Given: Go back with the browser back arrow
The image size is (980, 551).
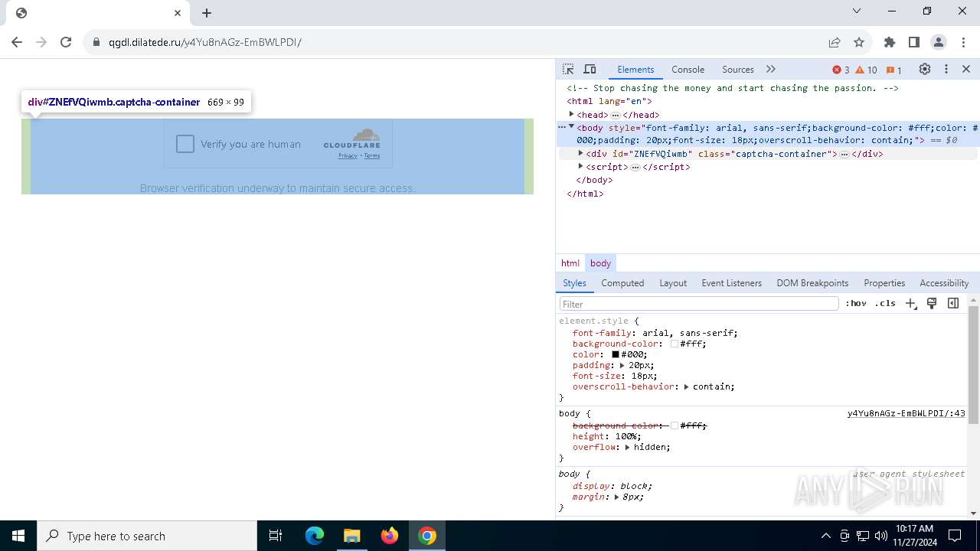Looking at the screenshot, I should point(17,42).
